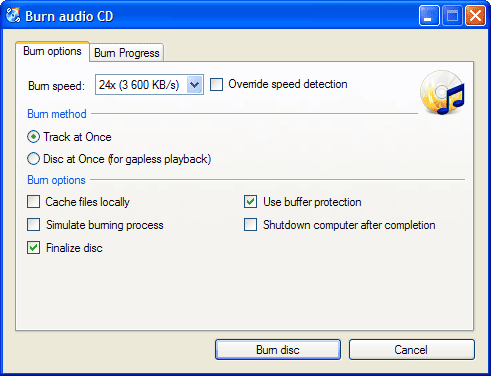Click the 24x burn speed combo box

coord(149,85)
